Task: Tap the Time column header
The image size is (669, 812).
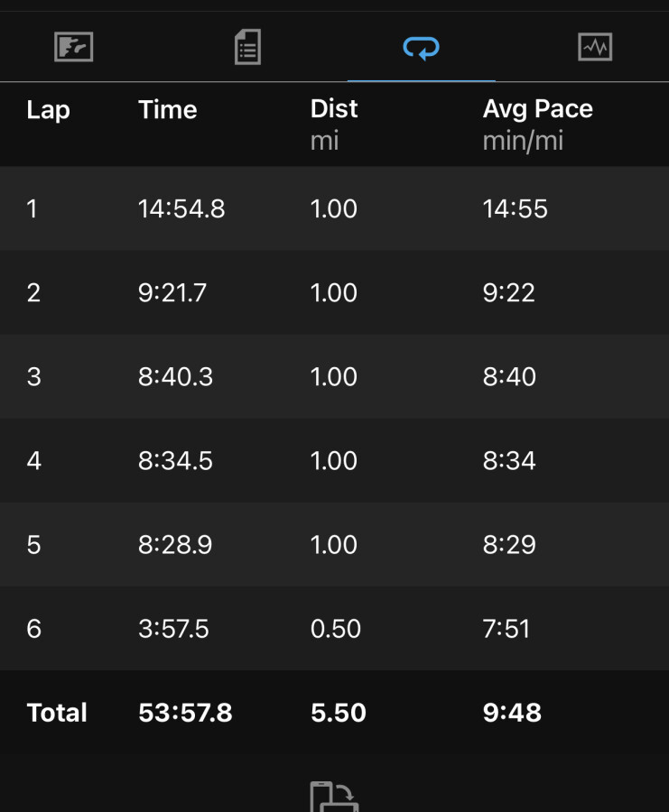Action: point(167,110)
